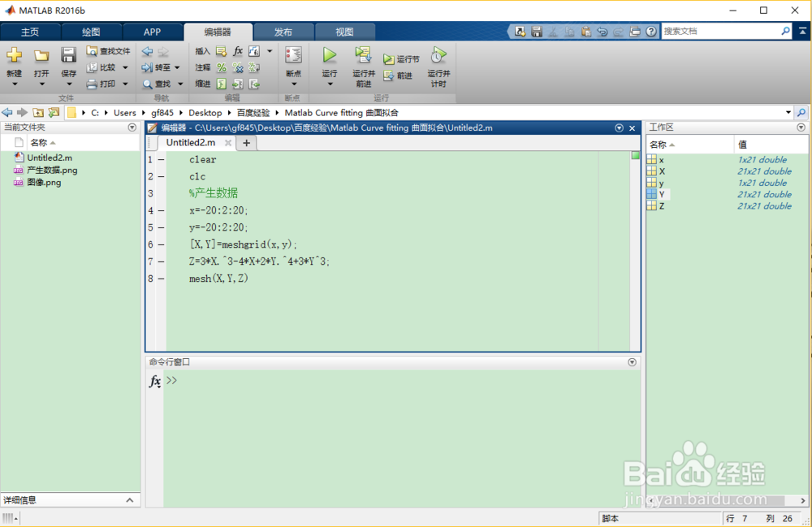
Task: Open the 运行 dropdown arrow
Action: pyautogui.click(x=330, y=84)
